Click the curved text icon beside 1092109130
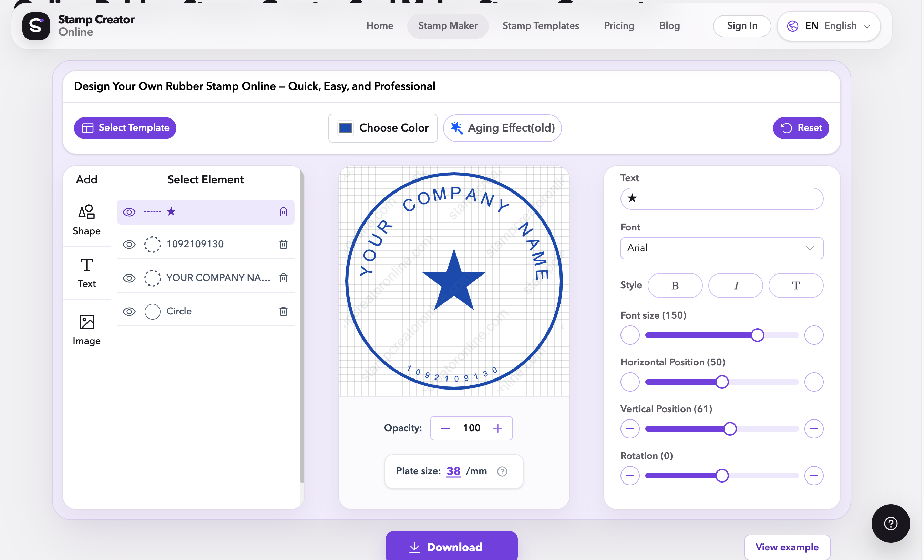The height and width of the screenshot is (560, 924). 152,245
